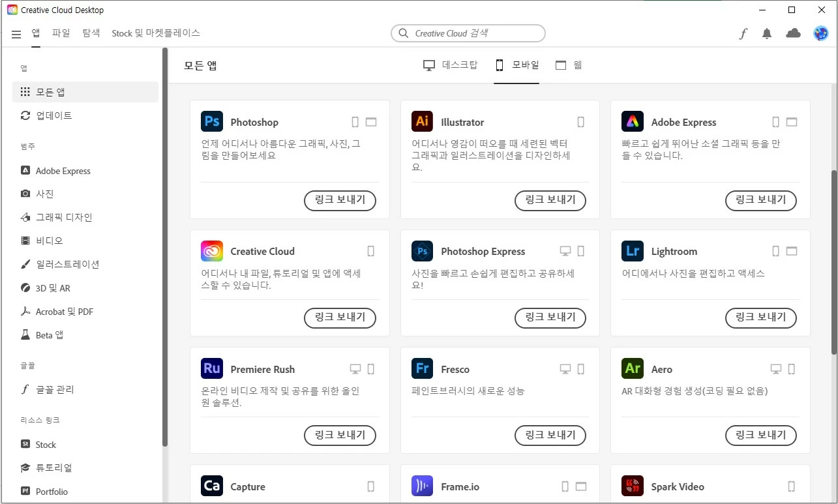Viewport: 838px width, 504px height.
Task: Click the sidebar vertical scrollbar
Action: pyautogui.click(x=165, y=247)
